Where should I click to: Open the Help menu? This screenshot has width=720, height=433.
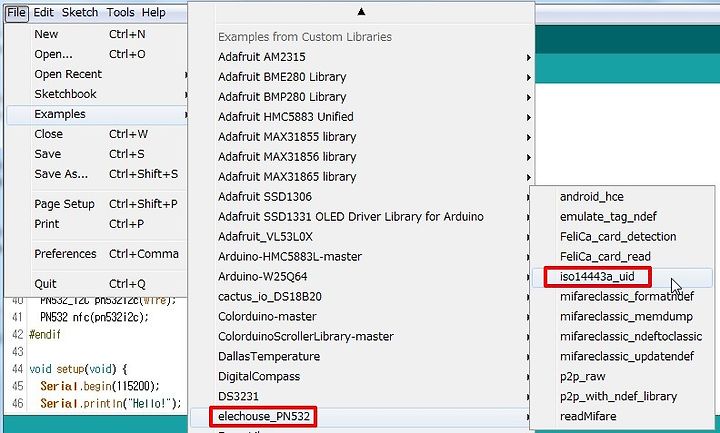153,12
